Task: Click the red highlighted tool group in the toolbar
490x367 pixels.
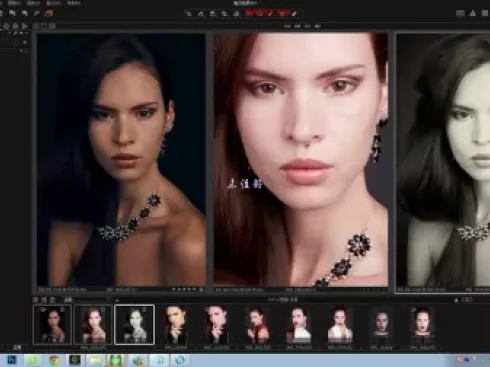Action: click(267, 14)
